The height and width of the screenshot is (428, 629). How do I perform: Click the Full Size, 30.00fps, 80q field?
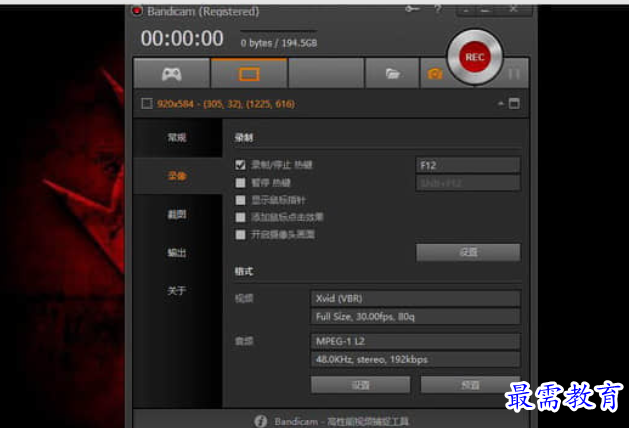click(416, 316)
